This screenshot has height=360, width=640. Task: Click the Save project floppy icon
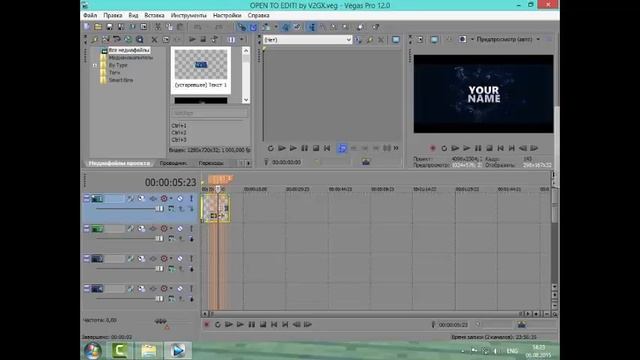pos(109,27)
